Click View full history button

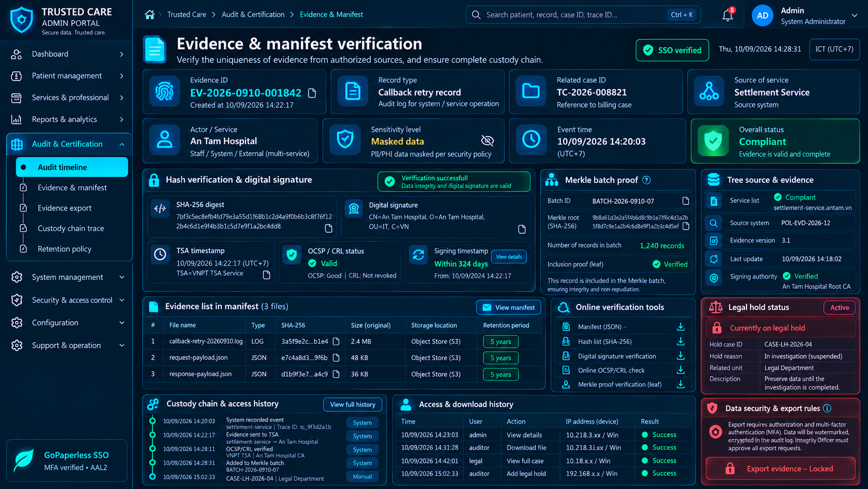point(352,405)
